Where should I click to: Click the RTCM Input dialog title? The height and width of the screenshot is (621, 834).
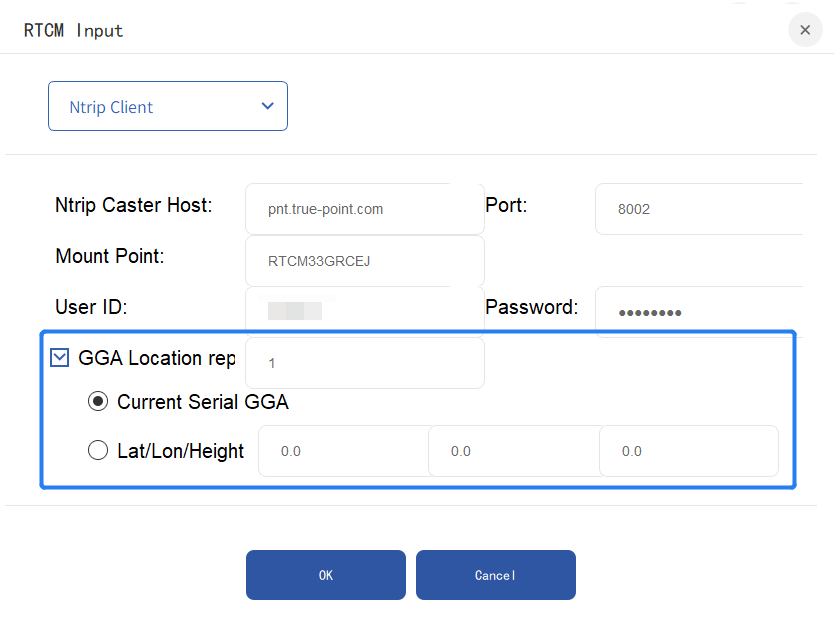coord(73,30)
